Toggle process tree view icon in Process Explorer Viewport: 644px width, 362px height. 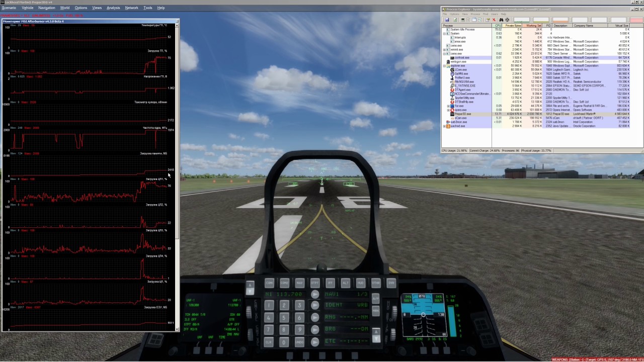(x=468, y=20)
